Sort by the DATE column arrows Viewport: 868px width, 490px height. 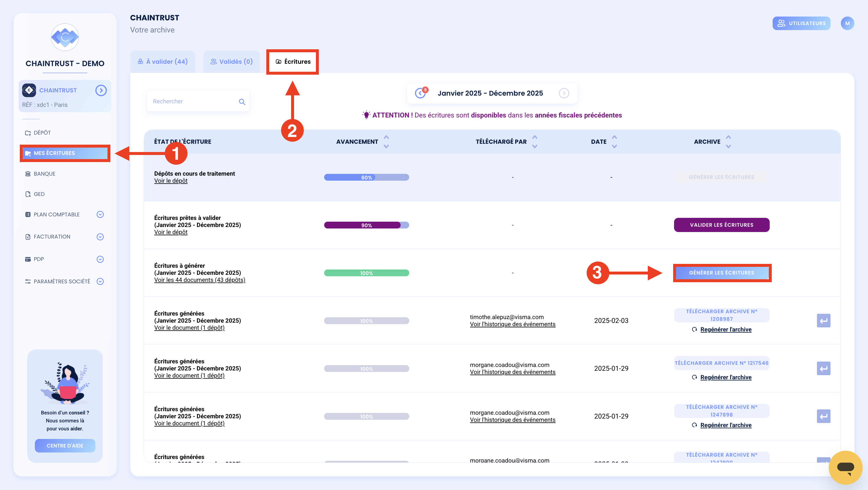[x=615, y=142]
